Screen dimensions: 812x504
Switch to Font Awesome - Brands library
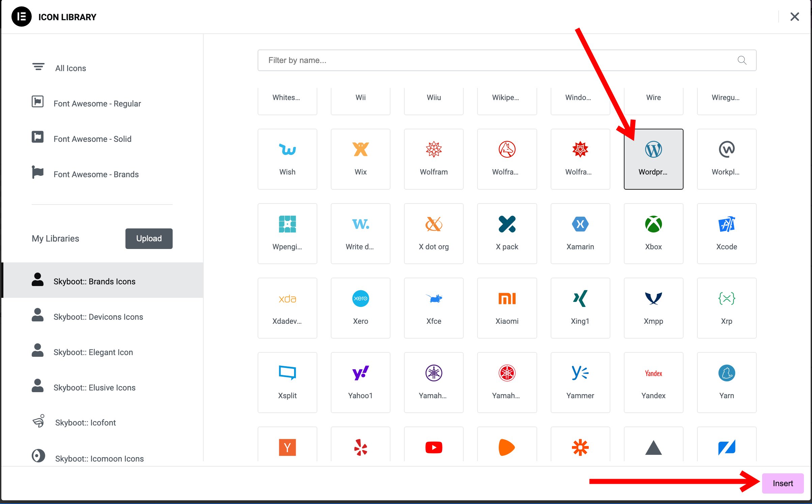[x=96, y=174]
